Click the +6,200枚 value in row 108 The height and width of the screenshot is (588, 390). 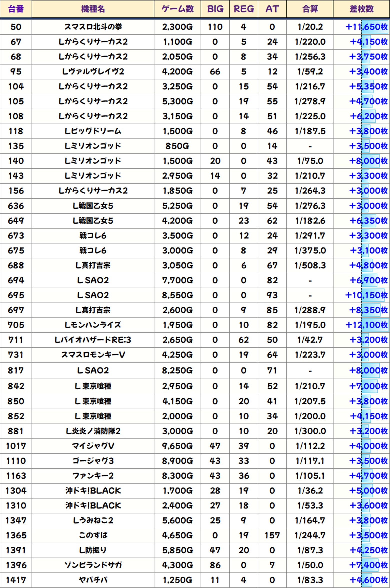369,116
